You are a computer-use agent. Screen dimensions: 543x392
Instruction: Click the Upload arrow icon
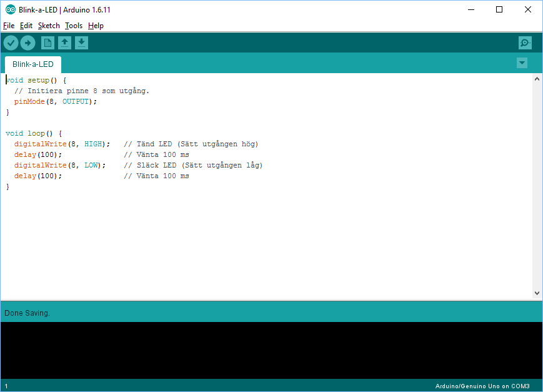click(27, 43)
